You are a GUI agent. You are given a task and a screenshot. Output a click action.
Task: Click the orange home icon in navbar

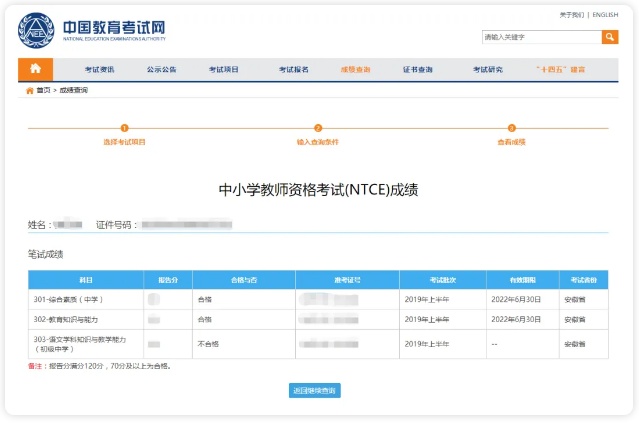[35, 69]
